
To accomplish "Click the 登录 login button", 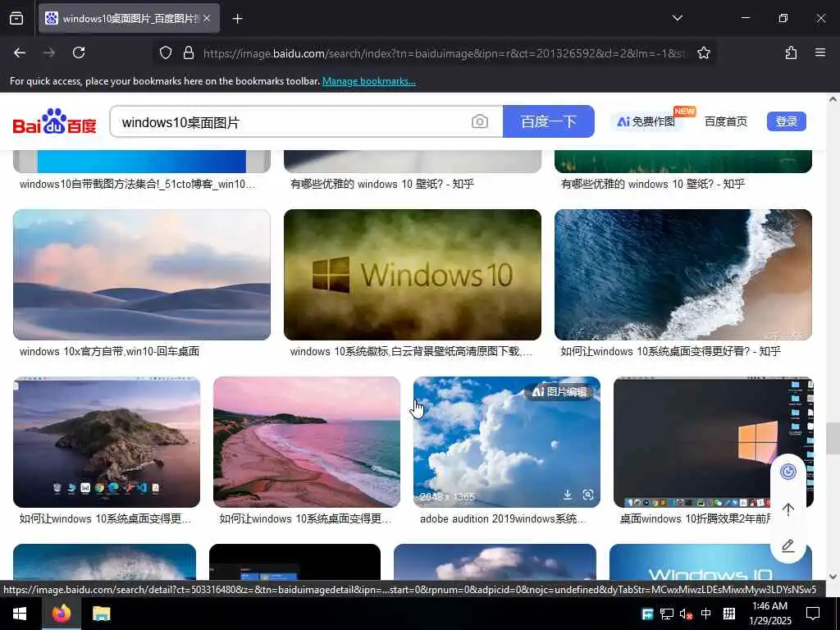I will [x=787, y=121].
